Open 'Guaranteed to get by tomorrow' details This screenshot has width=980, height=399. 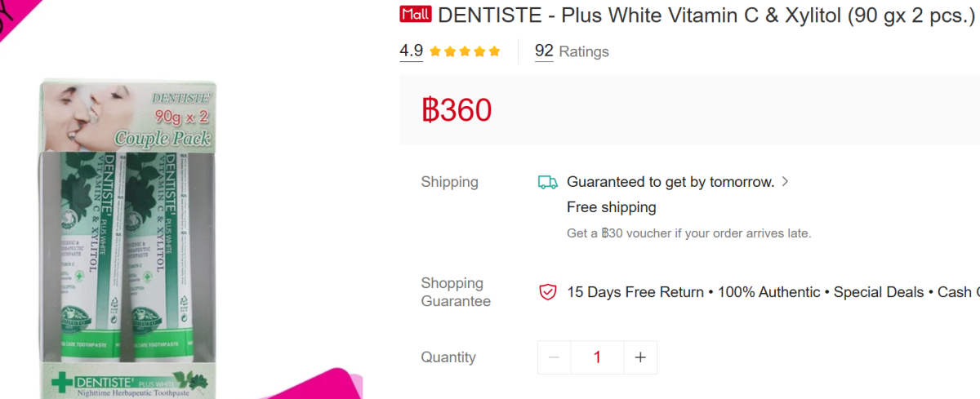pos(670,182)
